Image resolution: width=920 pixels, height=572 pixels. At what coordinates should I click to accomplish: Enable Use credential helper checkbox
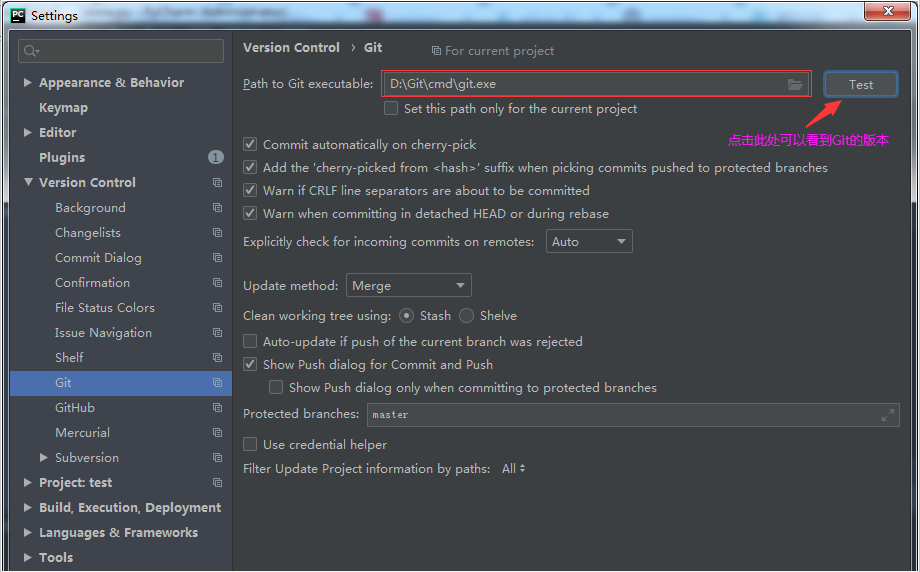(250, 444)
